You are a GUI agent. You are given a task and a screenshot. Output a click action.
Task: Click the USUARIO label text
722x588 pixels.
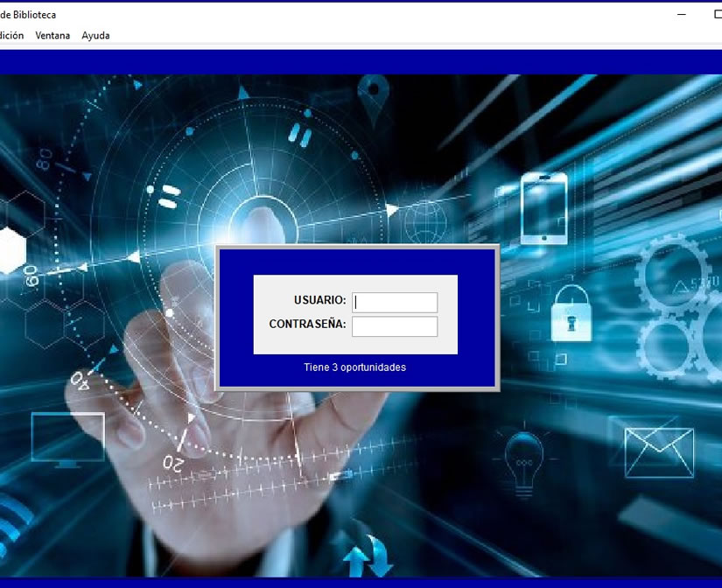click(x=319, y=301)
